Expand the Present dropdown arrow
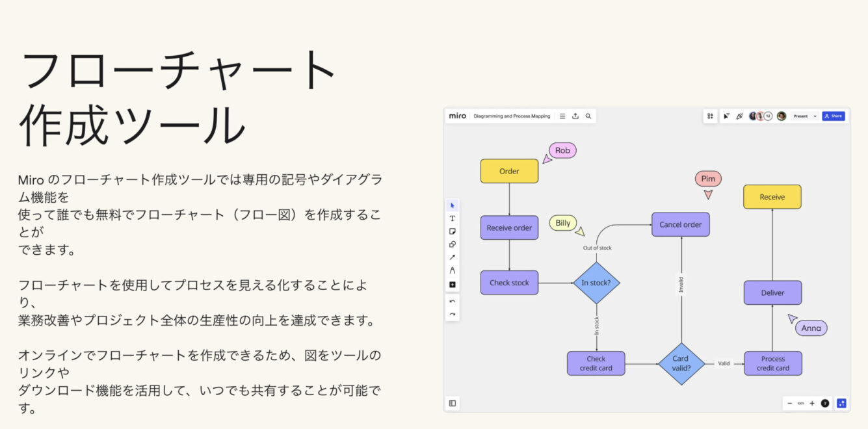The image size is (868, 429). (x=815, y=116)
